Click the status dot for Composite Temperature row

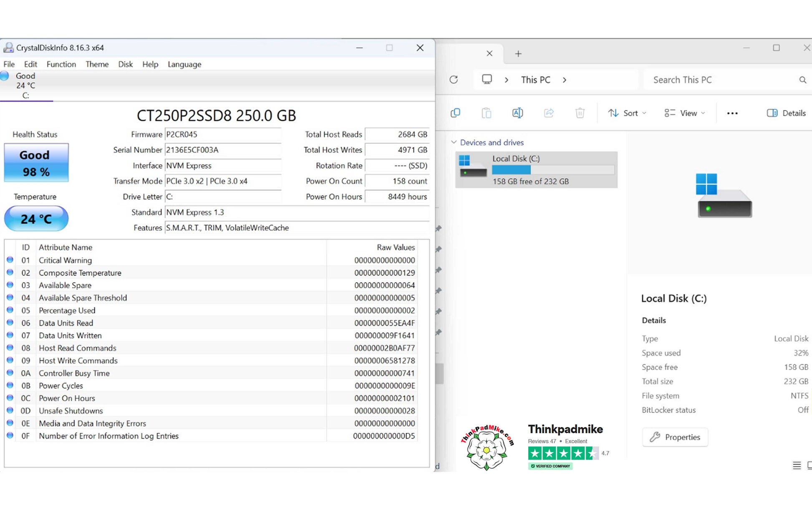[x=10, y=272]
